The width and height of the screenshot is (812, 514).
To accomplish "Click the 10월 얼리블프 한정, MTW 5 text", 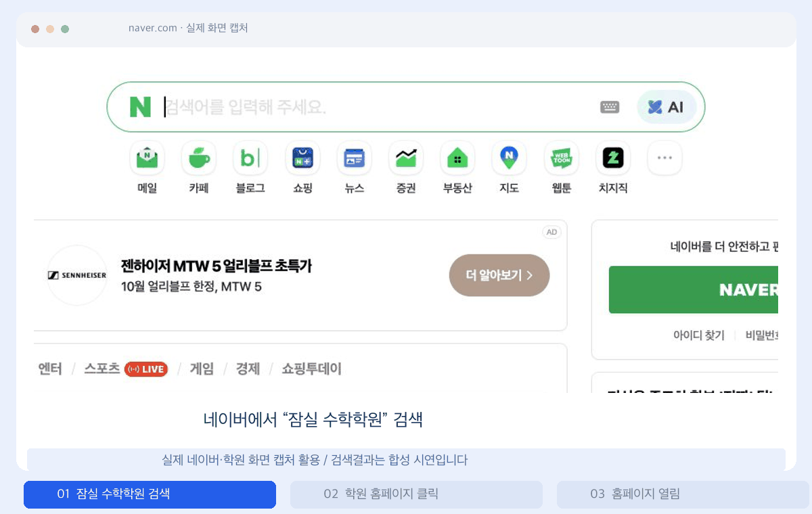I will point(191,287).
